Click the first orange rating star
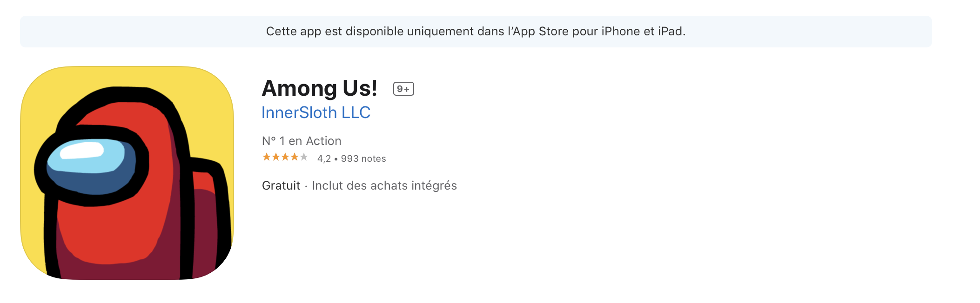This screenshot has width=980, height=303. click(267, 157)
